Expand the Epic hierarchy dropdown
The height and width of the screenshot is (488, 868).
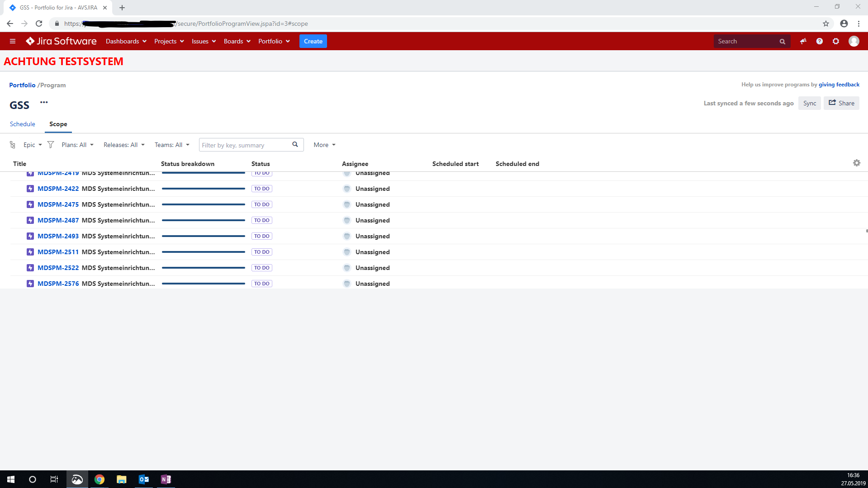tap(33, 145)
